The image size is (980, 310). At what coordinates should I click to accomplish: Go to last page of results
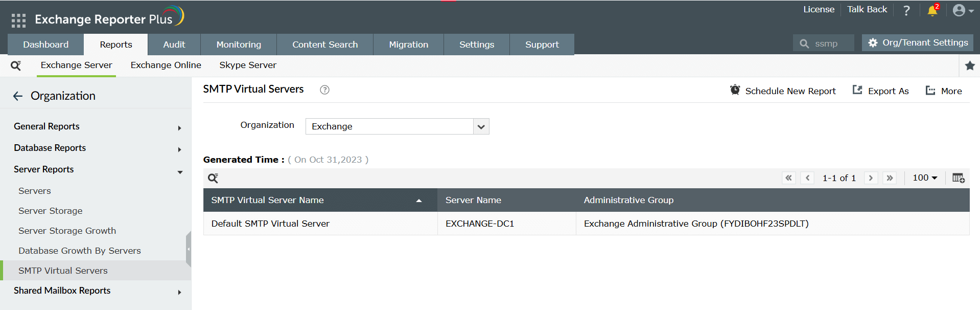pos(890,178)
